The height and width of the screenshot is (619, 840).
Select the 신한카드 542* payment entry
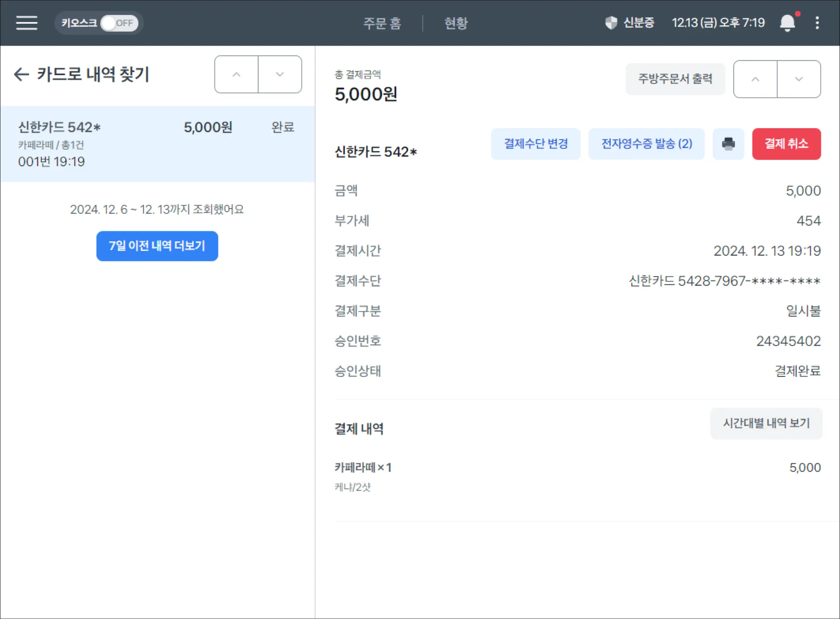(x=157, y=144)
